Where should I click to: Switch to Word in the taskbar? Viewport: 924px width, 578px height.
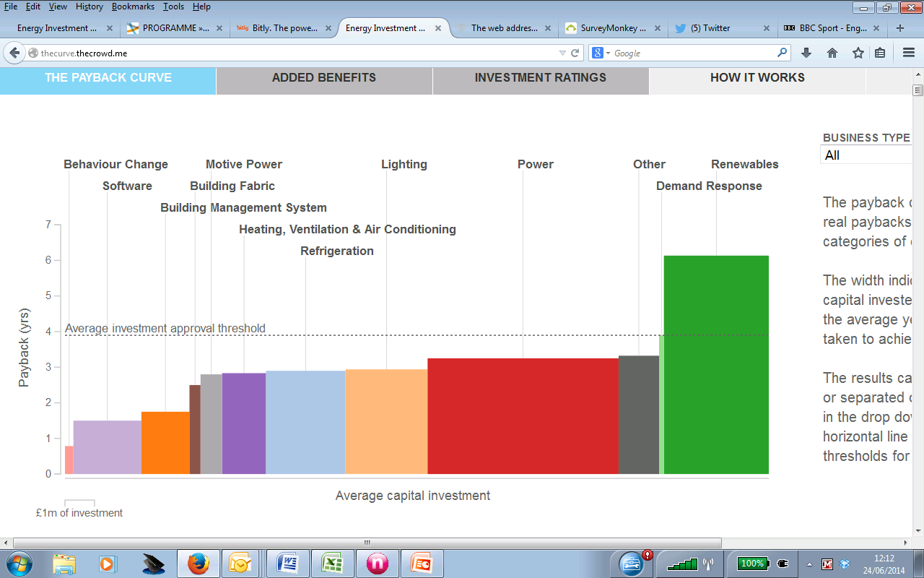click(x=289, y=563)
